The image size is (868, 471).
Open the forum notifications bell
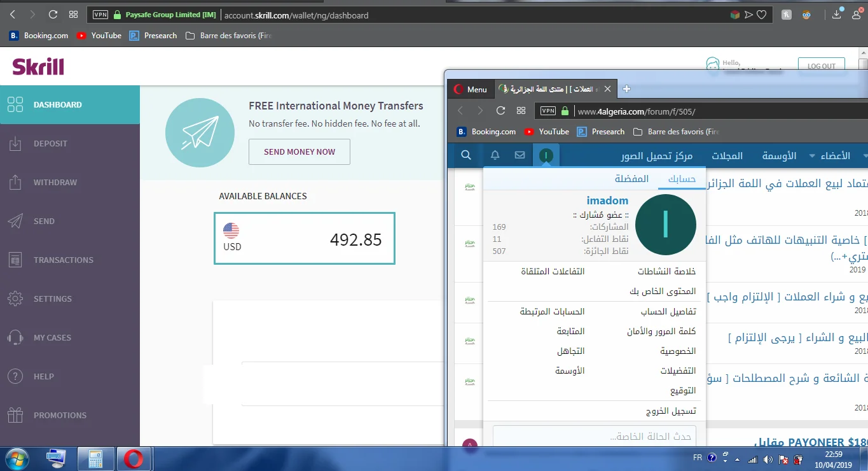tap(495, 155)
